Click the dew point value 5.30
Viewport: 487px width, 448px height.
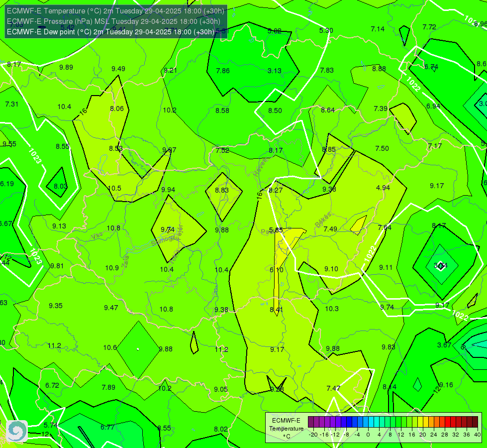coord(326,30)
